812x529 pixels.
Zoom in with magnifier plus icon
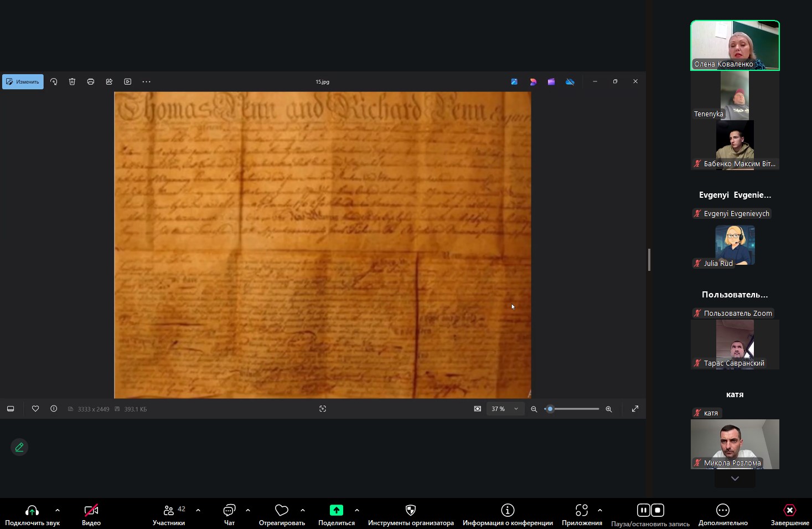[x=609, y=409]
